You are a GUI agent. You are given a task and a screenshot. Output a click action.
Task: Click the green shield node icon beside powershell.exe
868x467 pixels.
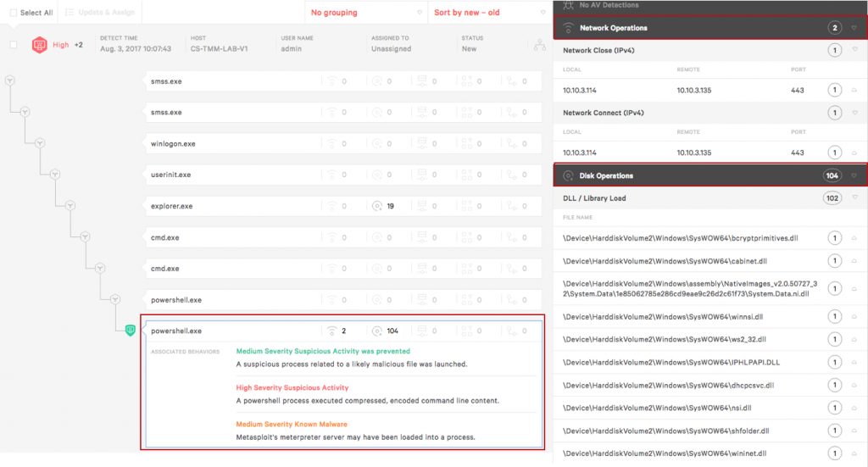pyautogui.click(x=130, y=331)
